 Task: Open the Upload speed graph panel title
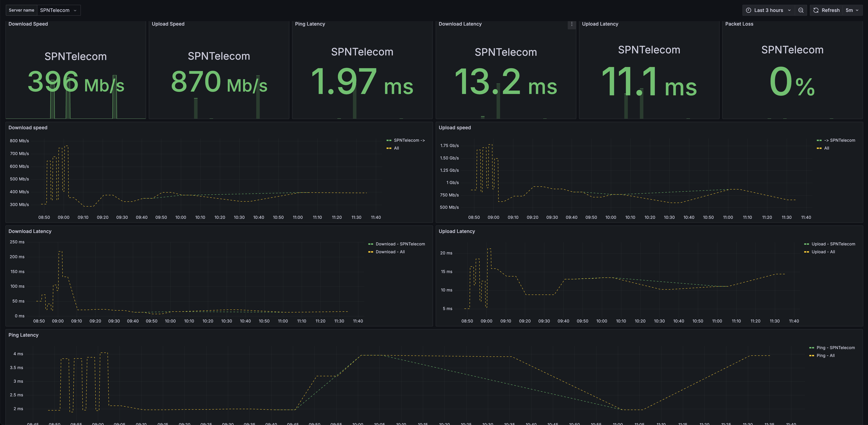[454, 128]
